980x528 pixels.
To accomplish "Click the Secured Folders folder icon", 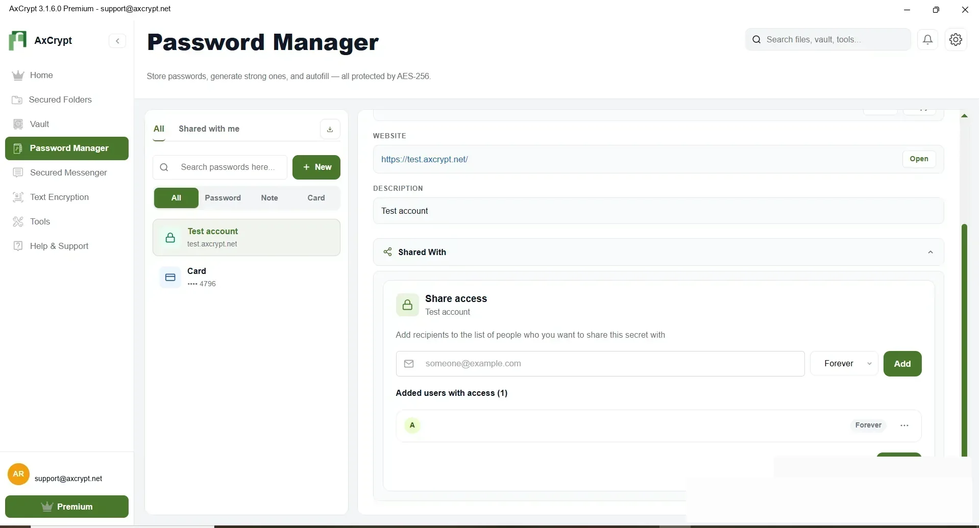I will point(17,100).
